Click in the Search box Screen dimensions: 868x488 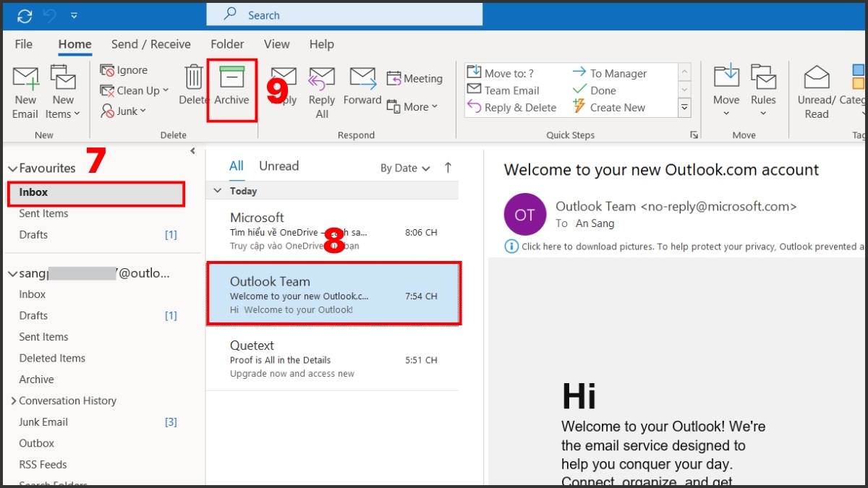[x=344, y=14]
